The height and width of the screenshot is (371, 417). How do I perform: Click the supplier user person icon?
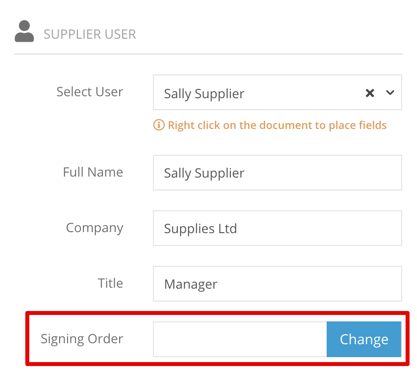pyautogui.click(x=24, y=31)
